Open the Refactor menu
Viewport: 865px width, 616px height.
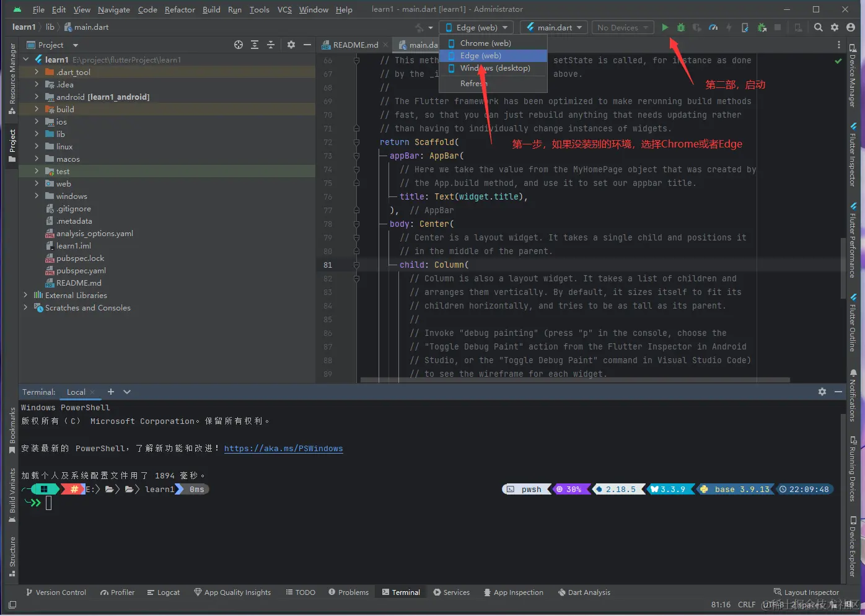tap(180, 9)
